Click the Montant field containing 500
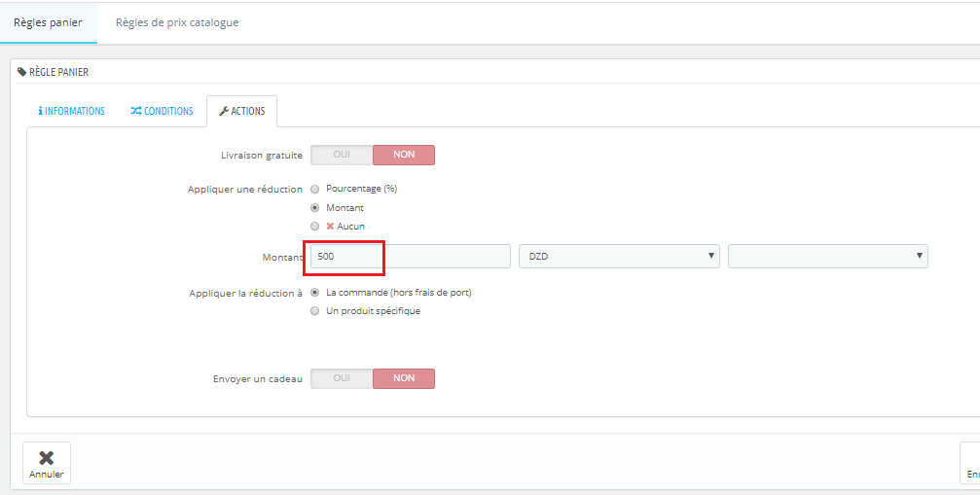Viewport: 980px width, 495px height. tap(411, 256)
